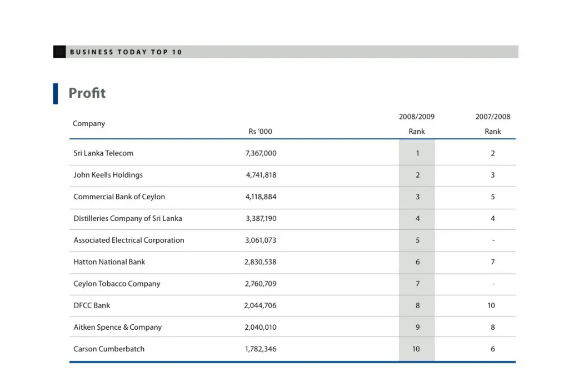Image resolution: width=569 pixels, height=392 pixels.
Task: Select John Keells Holdings company name
Action: point(108,175)
